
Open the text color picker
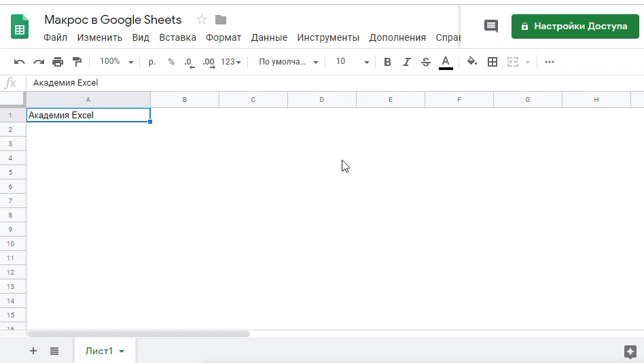pos(446,62)
